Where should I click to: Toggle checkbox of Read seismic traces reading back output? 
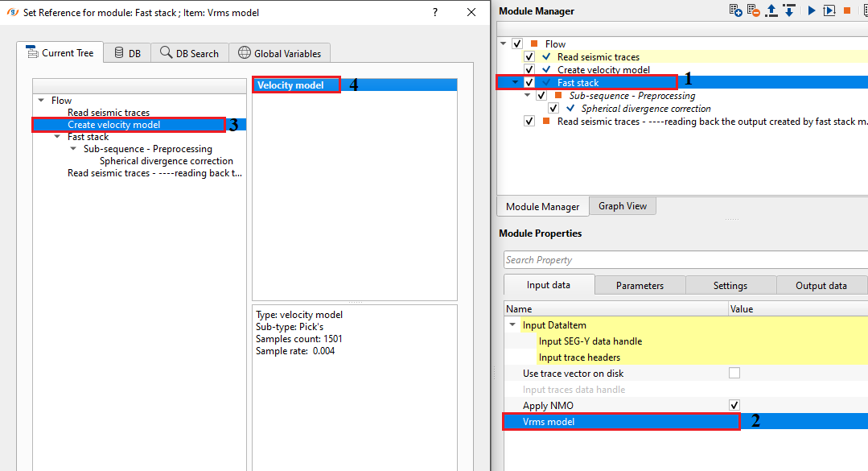[529, 122]
